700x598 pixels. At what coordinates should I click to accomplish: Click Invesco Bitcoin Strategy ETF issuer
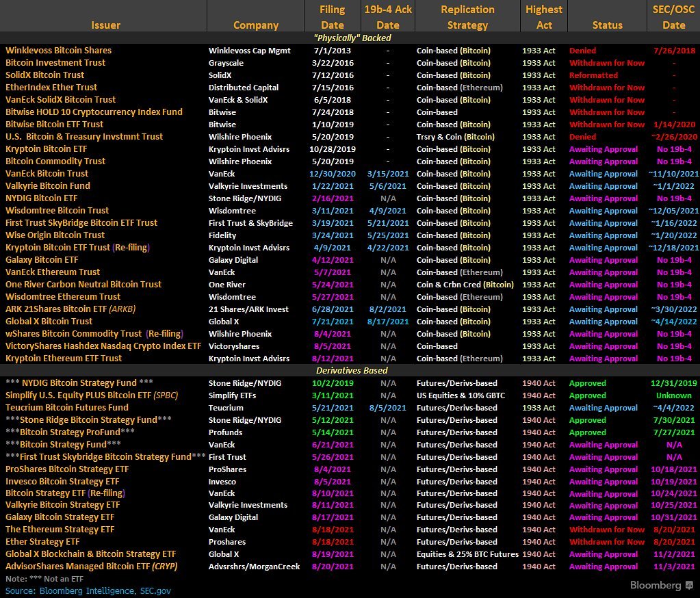coord(62,482)
